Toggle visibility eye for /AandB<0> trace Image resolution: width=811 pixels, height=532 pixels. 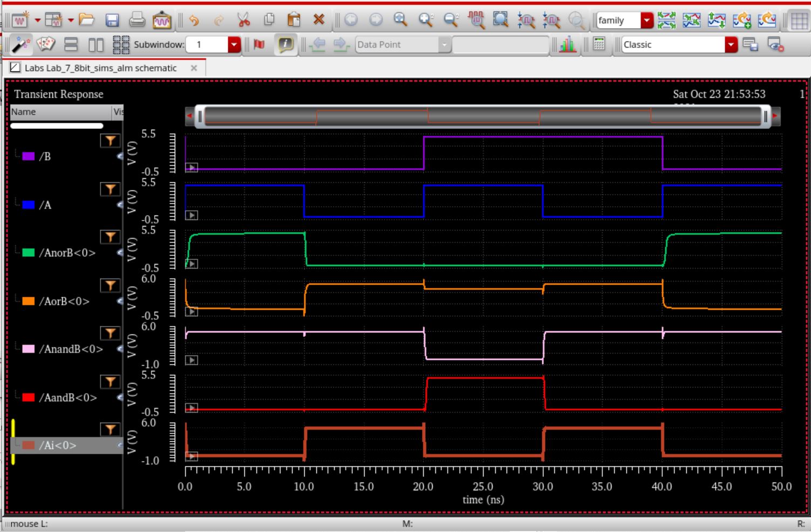click(120, 398)
